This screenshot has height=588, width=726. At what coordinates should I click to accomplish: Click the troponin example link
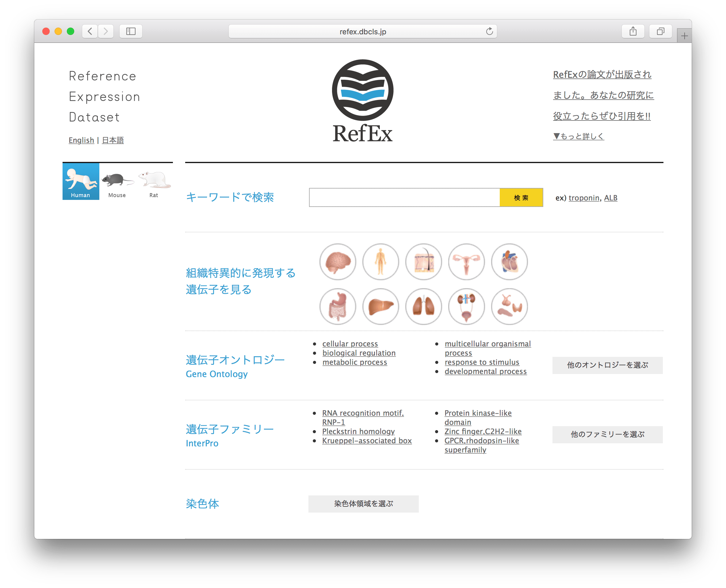(584, 198)
